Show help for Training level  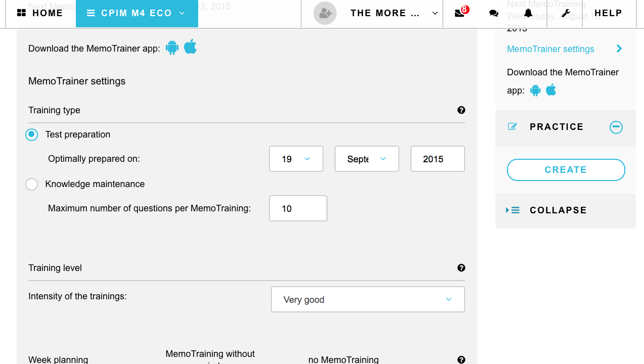pos(461,268)
